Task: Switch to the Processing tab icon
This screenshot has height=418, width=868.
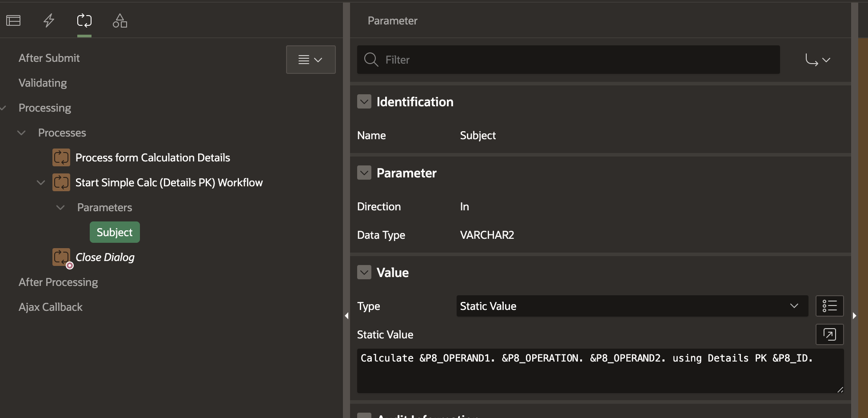Action: tap(84, 20)
